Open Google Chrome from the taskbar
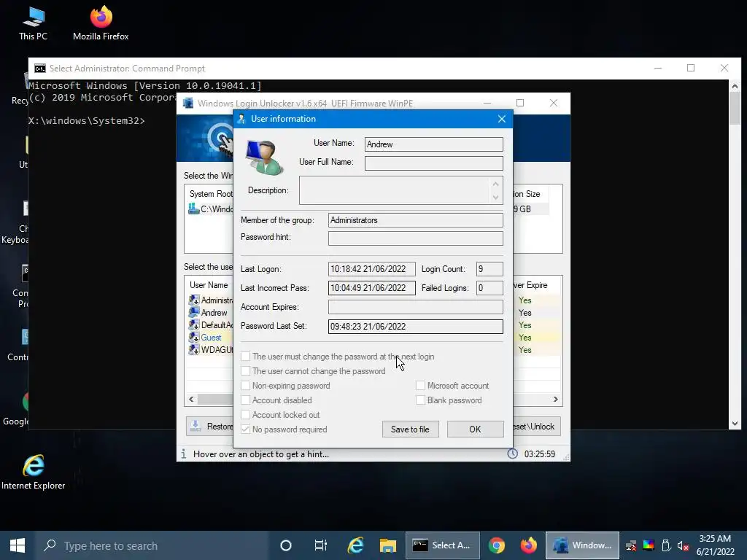The image size is (747, 560). [x=496, y=545]
